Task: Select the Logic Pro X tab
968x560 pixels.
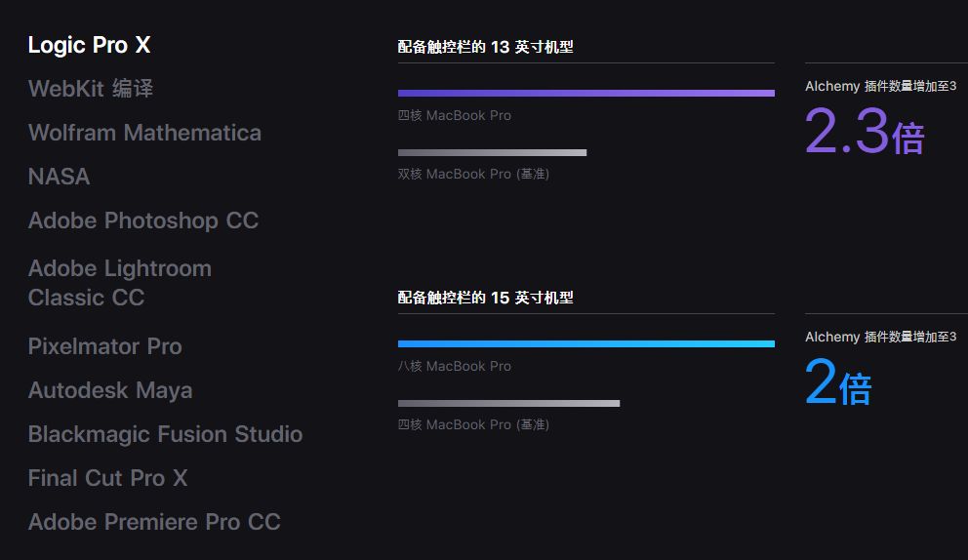Action: (89, 45)
